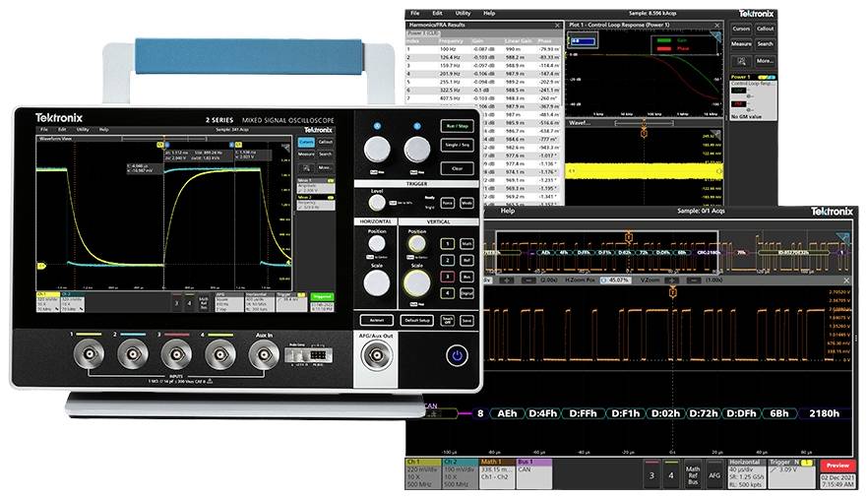Open the Ch 1 badge settings
Image resolution: width=868 pixels, height=499 pixels.
(x=424, y=473)
